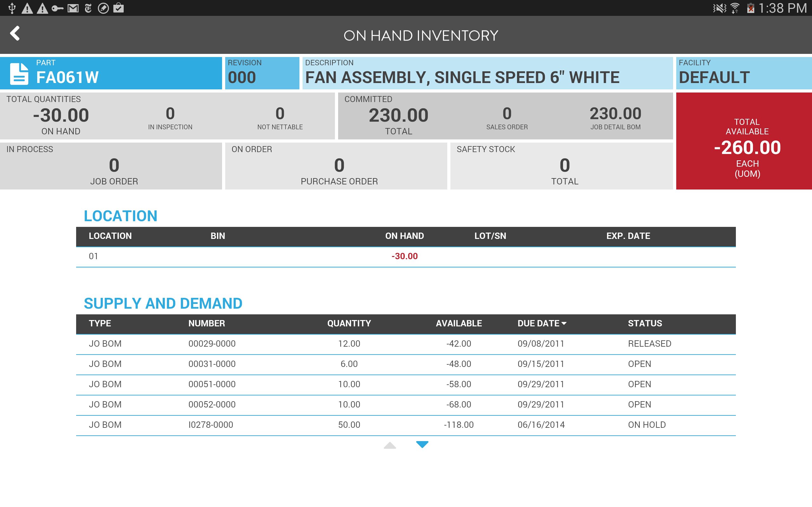Image resolution: width=812 pixels, height=507 pixels.
Task: Sort by Due Date column dropdown
Action: tap(541, 323)
